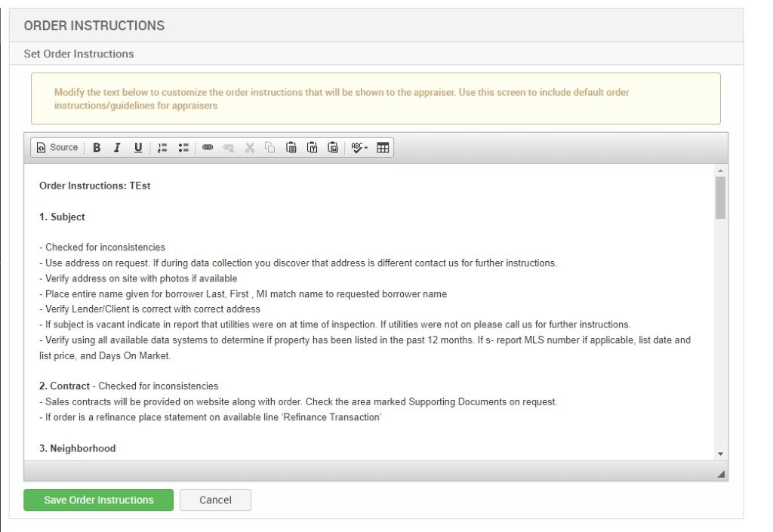Viewport: 773px width, 532px height.
Task: Select the Paste as plain text tool
Action: point(312,147)
